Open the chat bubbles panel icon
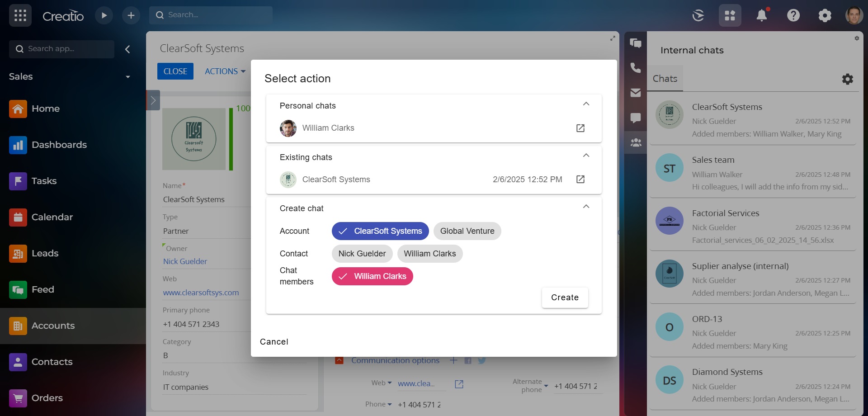Viewport: 868px width, 416px height. pyautogui.click(x=636, y=43)
